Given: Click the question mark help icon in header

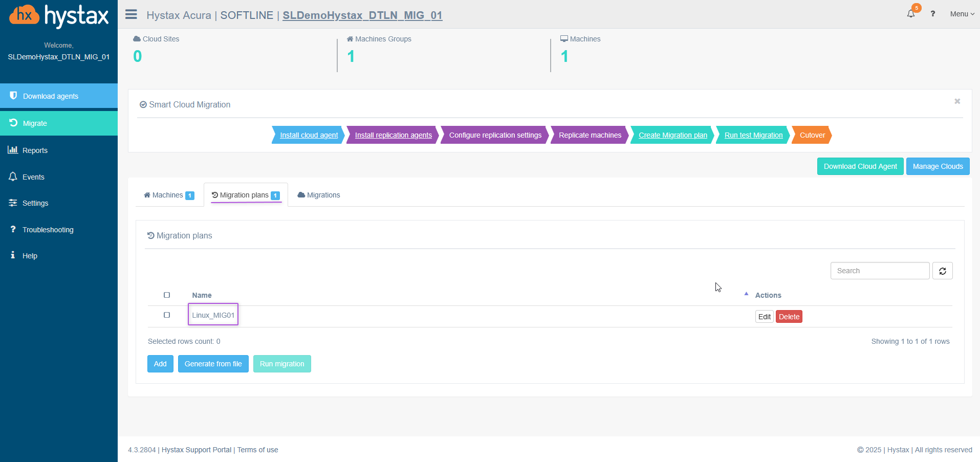Looking at the screenshot, I should (933, 14).
